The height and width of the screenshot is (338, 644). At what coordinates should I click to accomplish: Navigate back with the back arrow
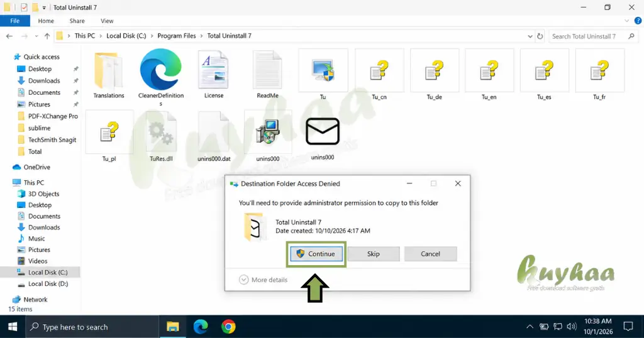(9, 36)
